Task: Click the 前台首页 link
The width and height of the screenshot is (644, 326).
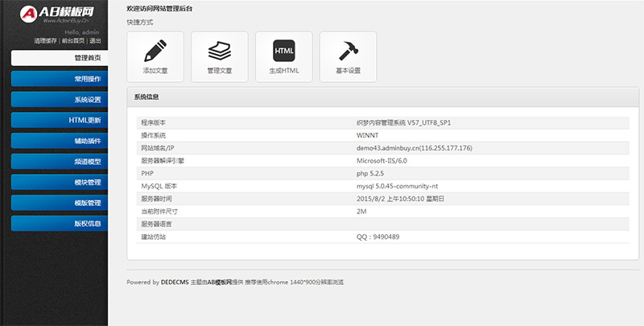Action: click(x=72, y=40)
